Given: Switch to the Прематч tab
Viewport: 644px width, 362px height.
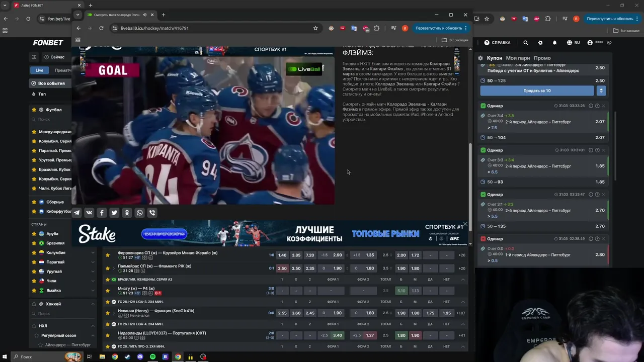Looking at the screenshot, I should (62, 70).
